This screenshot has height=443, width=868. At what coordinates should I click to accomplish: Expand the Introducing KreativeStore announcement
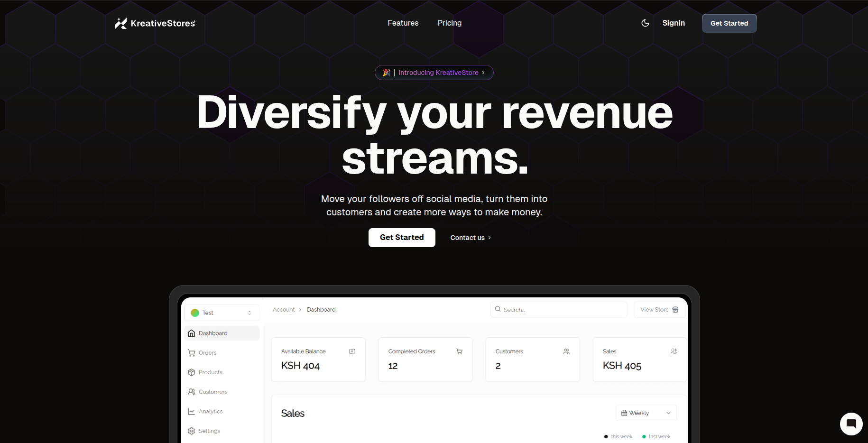coord(434,73)
